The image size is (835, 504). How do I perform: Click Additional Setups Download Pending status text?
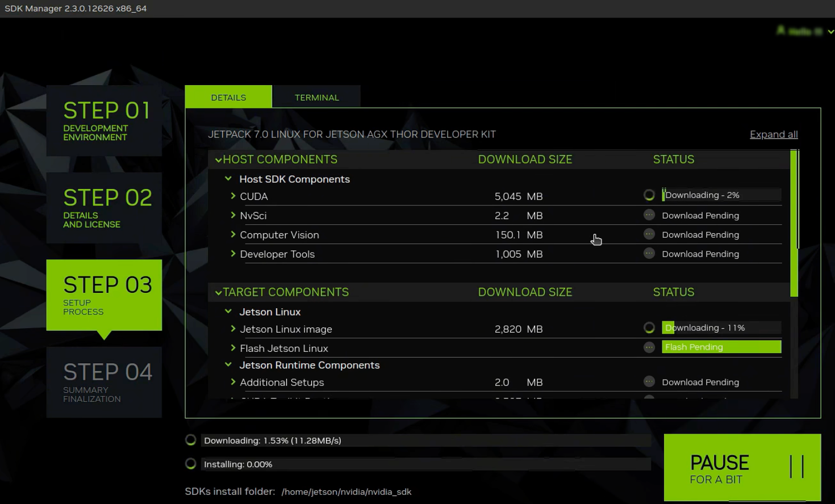pos(700,383)
